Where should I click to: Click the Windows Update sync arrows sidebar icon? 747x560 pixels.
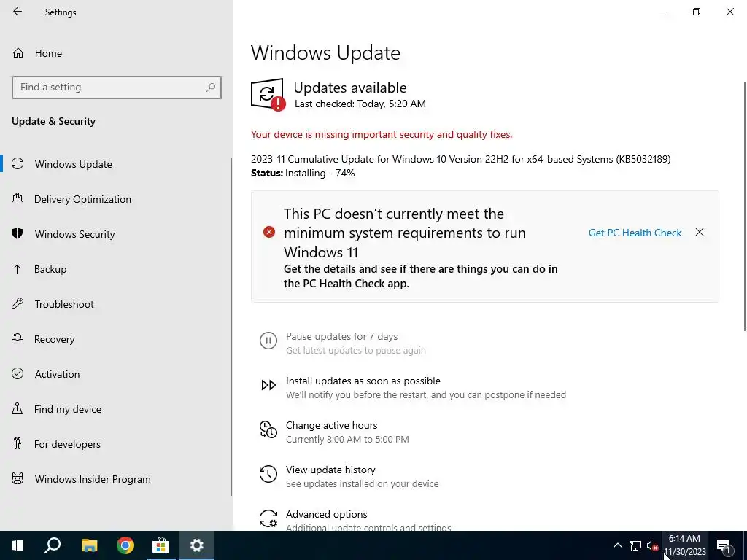(18, 164)
